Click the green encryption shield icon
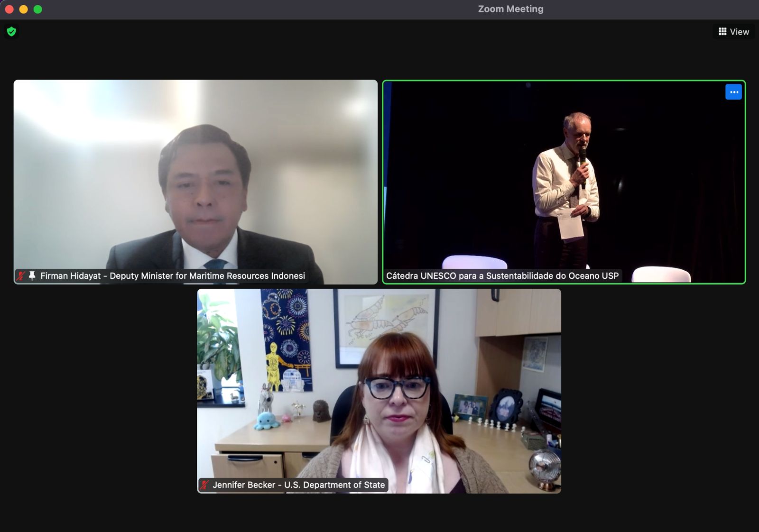Screen dimensions: 759x532 tap(11, 32)
